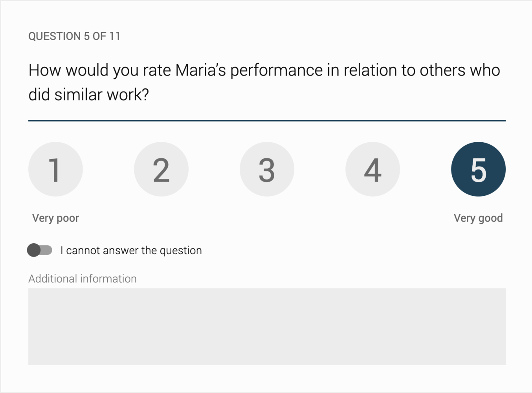Screen dimensions: 532x393
Task: Click the selected dark rating 5
Action: [x=478, y=169]
